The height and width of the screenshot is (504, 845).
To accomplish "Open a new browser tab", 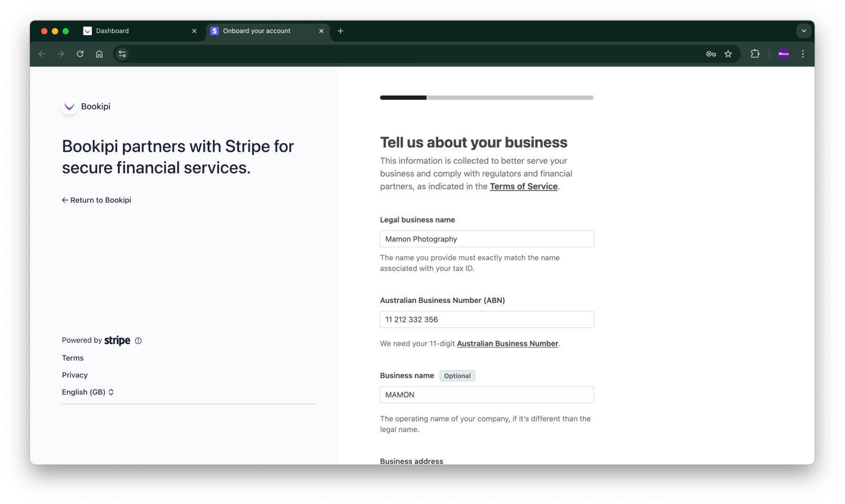I will [x=341, y=31].
